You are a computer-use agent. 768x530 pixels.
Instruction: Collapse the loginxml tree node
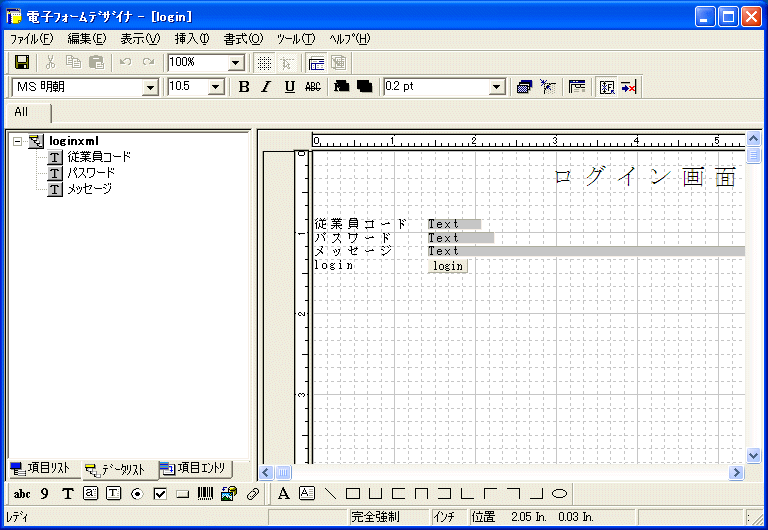[x=18, y=142]
